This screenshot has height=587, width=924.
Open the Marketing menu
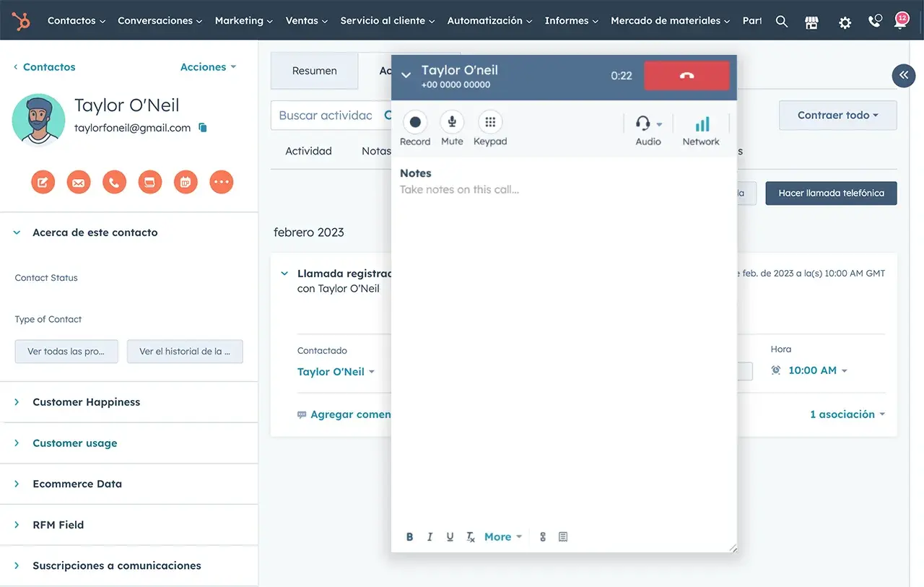(244, 21)
